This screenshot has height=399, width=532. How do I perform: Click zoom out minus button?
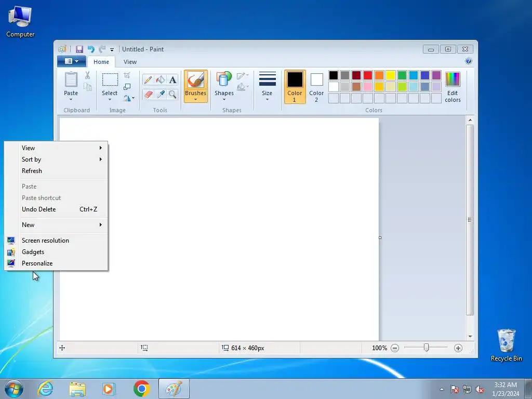(395, 348)
